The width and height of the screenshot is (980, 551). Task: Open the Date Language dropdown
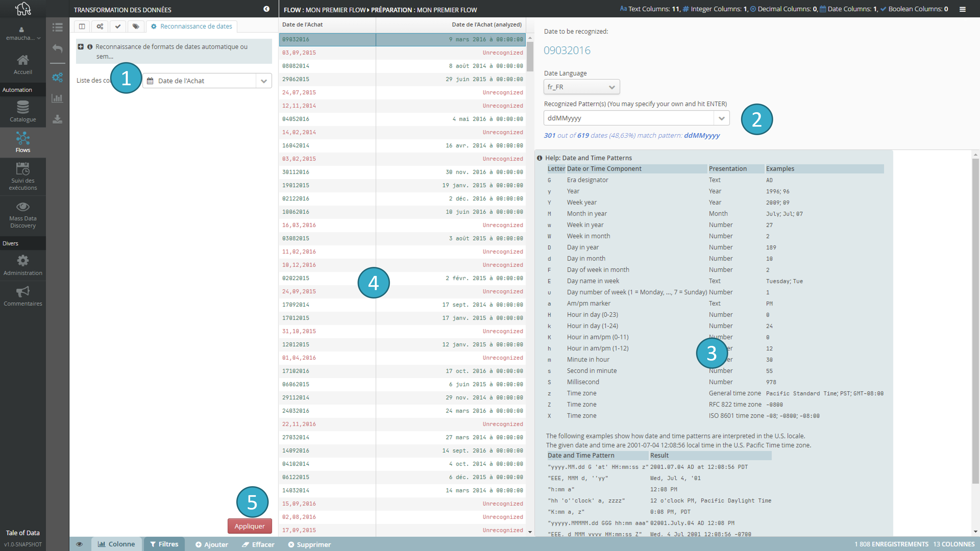point(582,87)
